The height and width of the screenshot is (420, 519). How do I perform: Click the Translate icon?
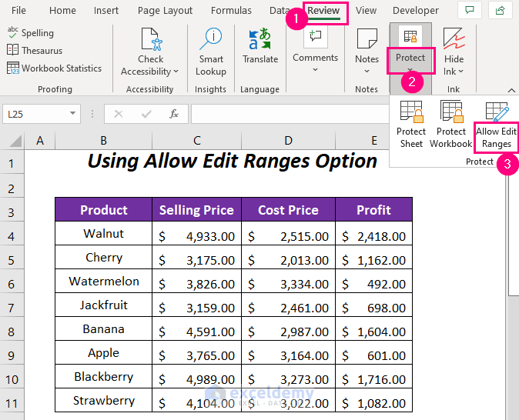point(260,40)
